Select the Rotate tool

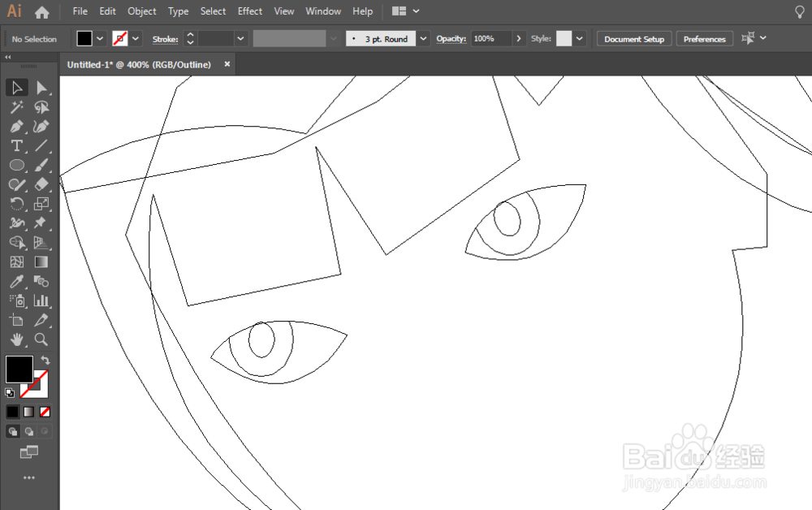[x=16, y=204]
